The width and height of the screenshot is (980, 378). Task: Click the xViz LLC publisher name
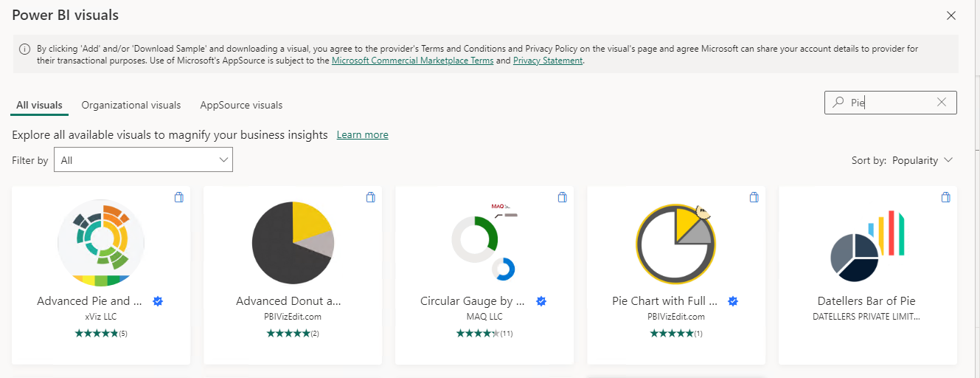tap(101, 317)
